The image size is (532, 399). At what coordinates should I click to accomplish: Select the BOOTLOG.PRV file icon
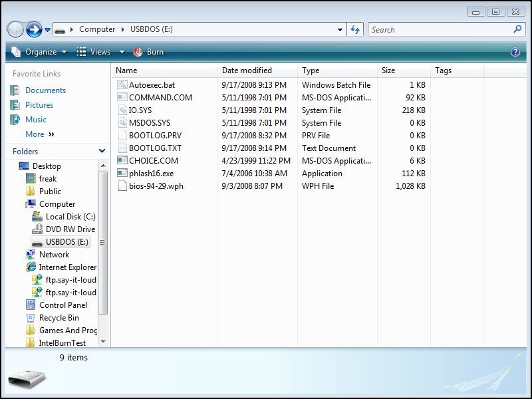click(x=122, y=135)
